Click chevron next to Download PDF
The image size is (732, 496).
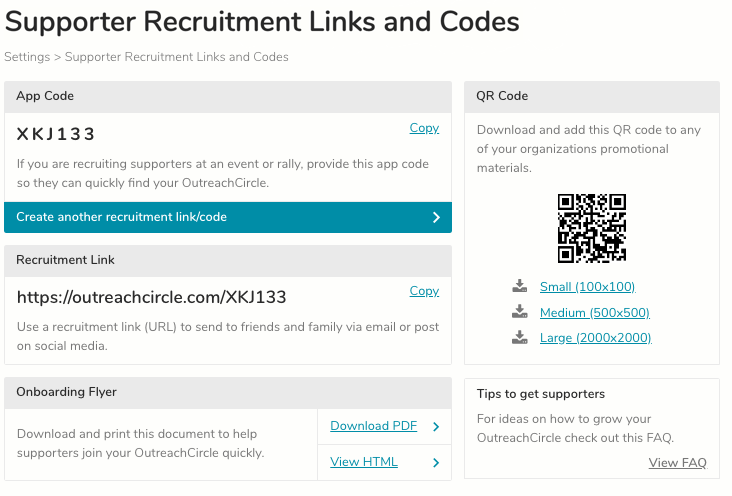[x=436, y=426]
